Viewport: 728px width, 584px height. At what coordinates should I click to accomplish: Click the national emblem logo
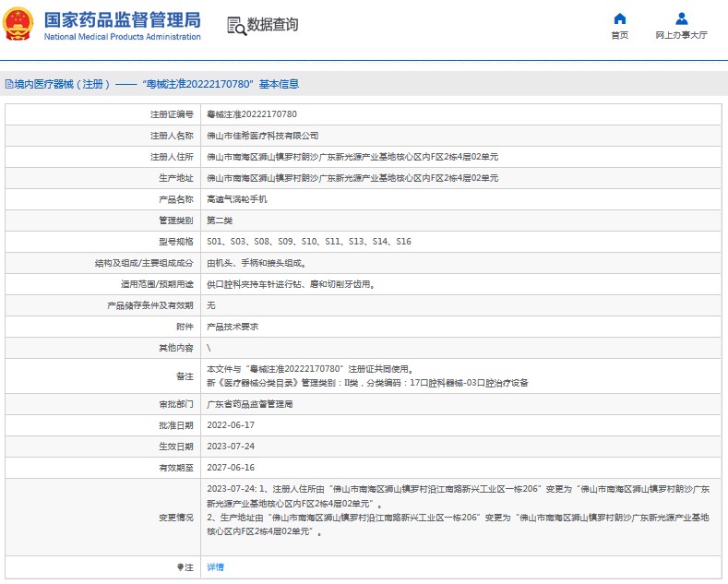[x=18, y=24]
